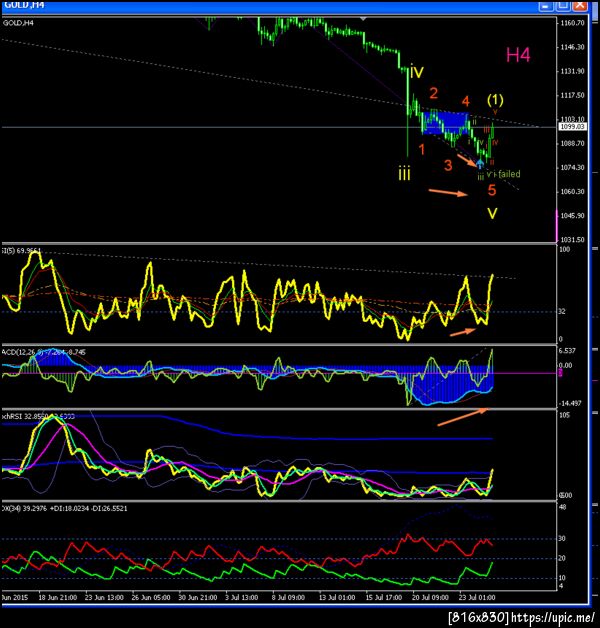This screenshot has width=600, height=628.
Task: Click the 1074.30 price scale value
Action: point(572,167)
